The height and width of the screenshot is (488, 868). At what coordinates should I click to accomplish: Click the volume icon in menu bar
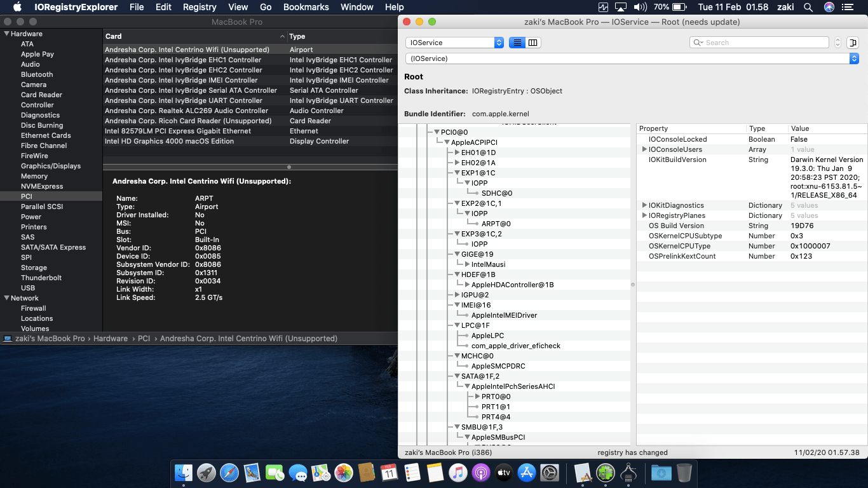pos(640,7)
